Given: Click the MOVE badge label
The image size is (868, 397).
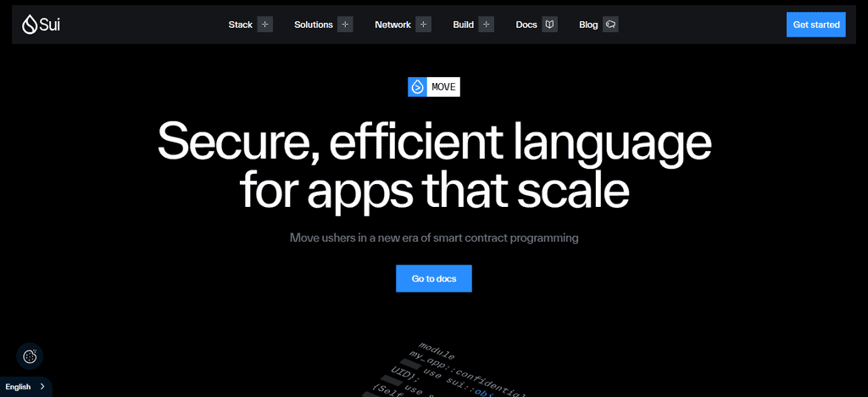Looking at the screenshot, I should [x=443, y=87].
